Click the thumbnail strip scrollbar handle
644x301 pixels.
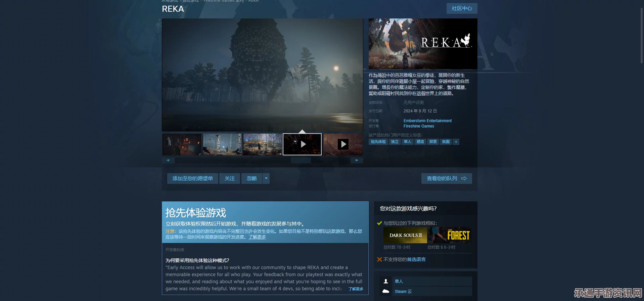coord(301,160)
